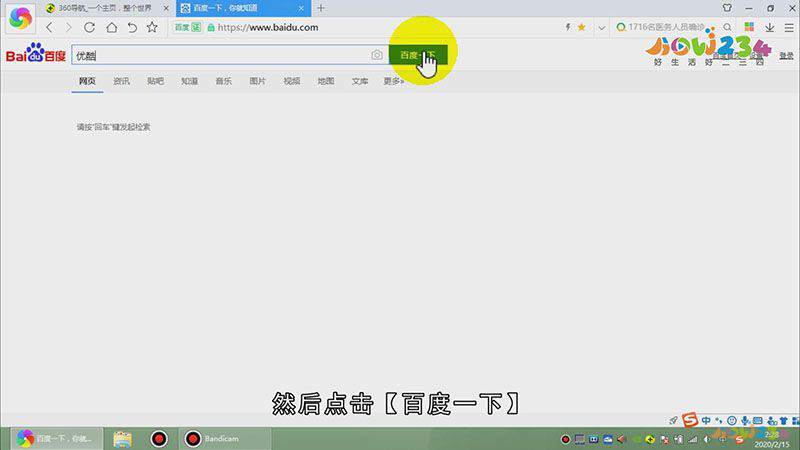
Task: Go to Baidu home via the Baidu logo
Action: (x=36, y=53)
